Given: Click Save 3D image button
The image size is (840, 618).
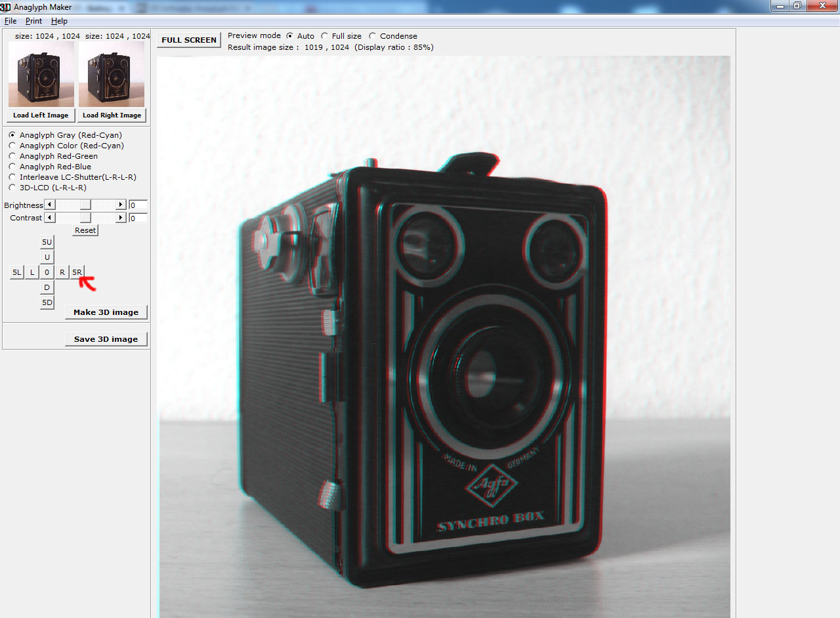Looking at the screenshot, I should point(106,339).
